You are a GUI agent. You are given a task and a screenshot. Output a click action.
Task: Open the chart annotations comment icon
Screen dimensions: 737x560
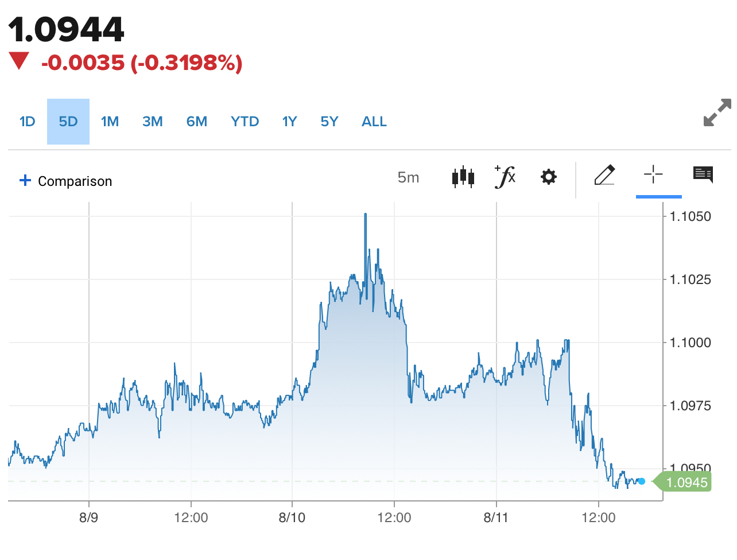click(x=703, y=174)
